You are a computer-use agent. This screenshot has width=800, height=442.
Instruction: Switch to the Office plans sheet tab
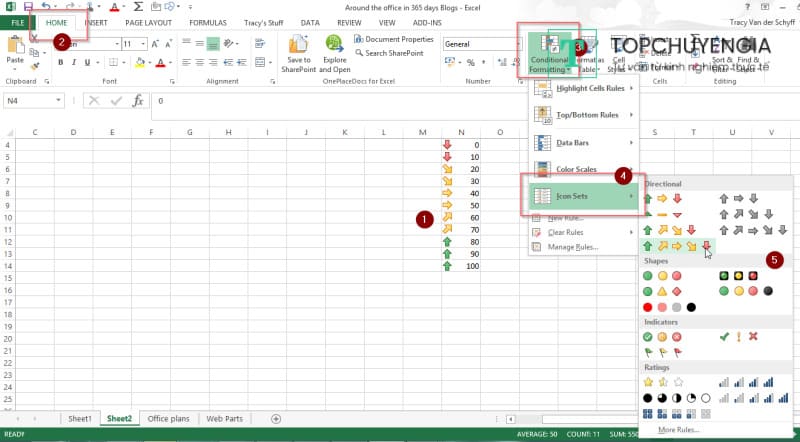point(168,418)
